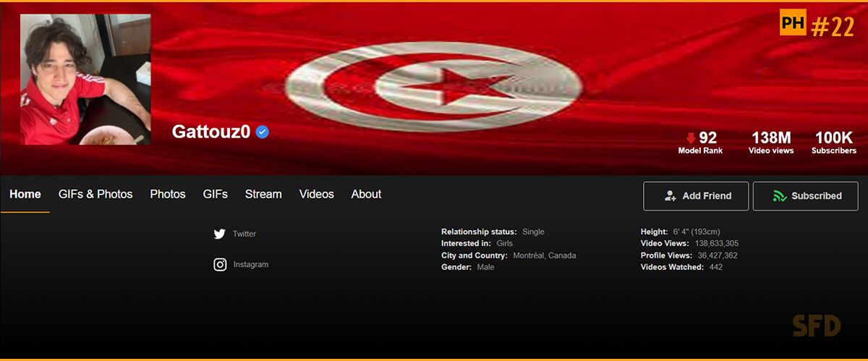Click the Tunisian flag cover banner
The image size is (868, 361).
[x=434, y=87]
